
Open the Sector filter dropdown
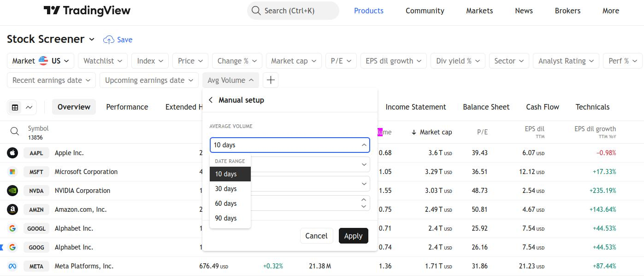tap(509, 61)
